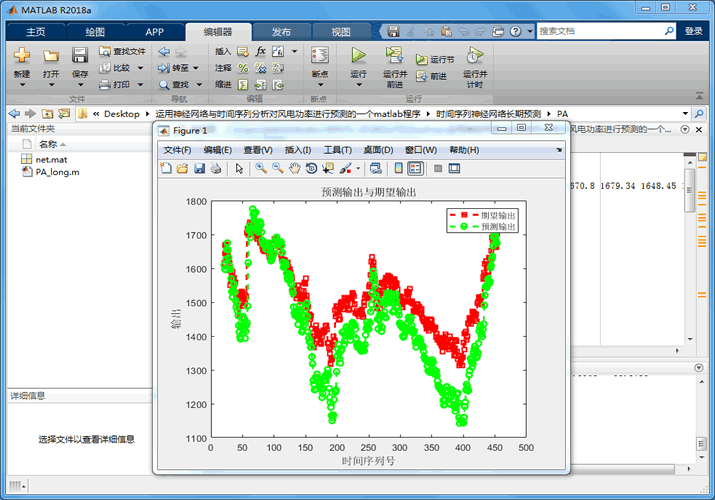The height and width of the screenshot is (500, 715).
Task: Click Print Figure icon in Figure 1 toolbar
Action: (216, 169)
